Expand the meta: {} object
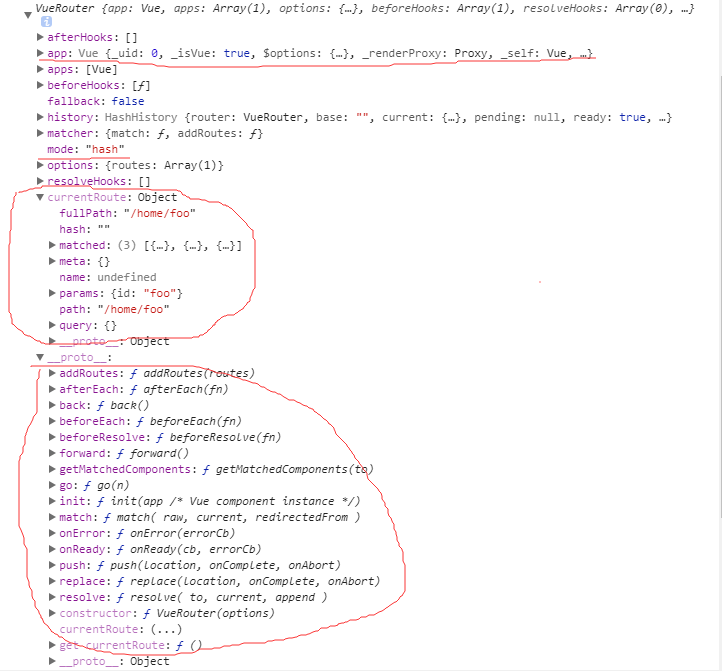 52,261
